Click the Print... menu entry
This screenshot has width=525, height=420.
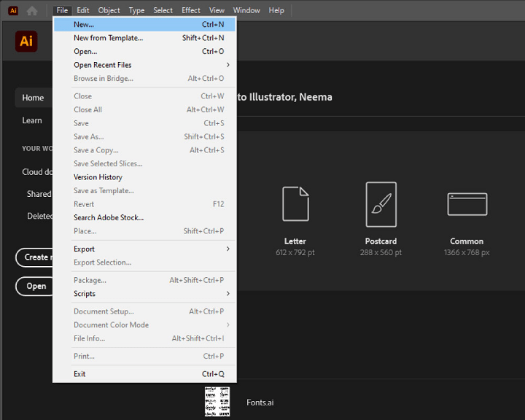(144, 356)
